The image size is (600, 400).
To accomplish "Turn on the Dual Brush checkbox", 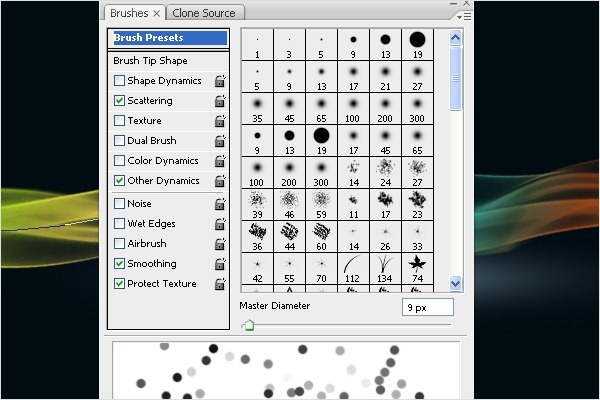I will pos(119,140).
